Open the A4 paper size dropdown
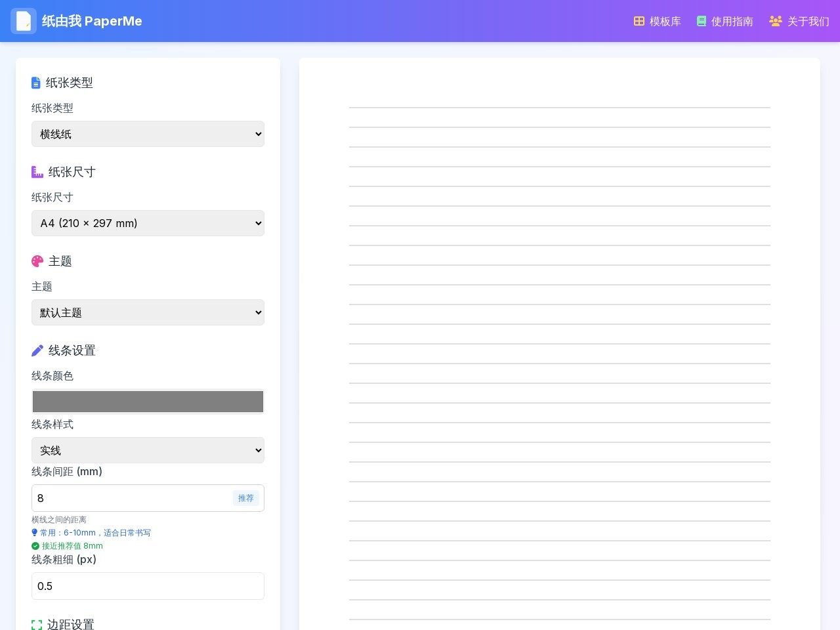Screen dimensions: 840x630 click(x=148, y=223)
